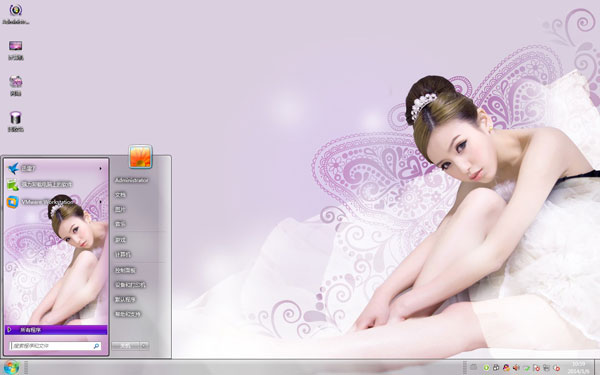Open the Administrator folder link
The width and height of the screenshot is (600, 375).
(x=131, y=180)
